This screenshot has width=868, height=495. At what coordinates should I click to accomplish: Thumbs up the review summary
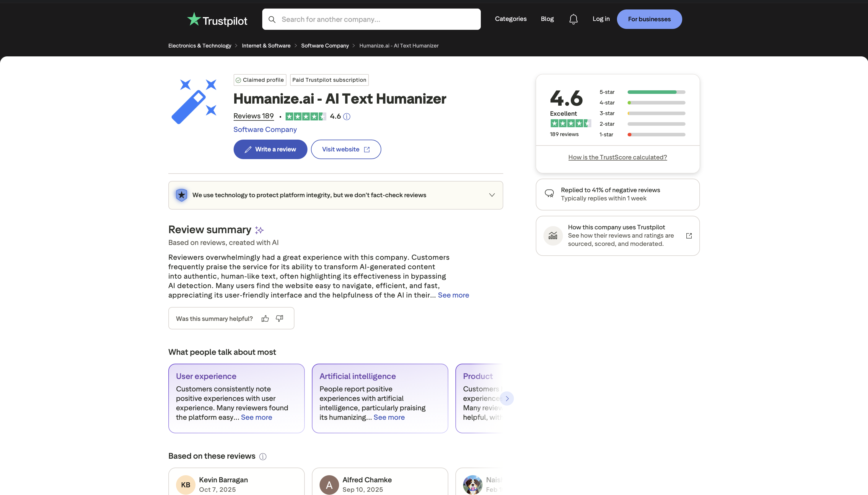pos(265,318)
